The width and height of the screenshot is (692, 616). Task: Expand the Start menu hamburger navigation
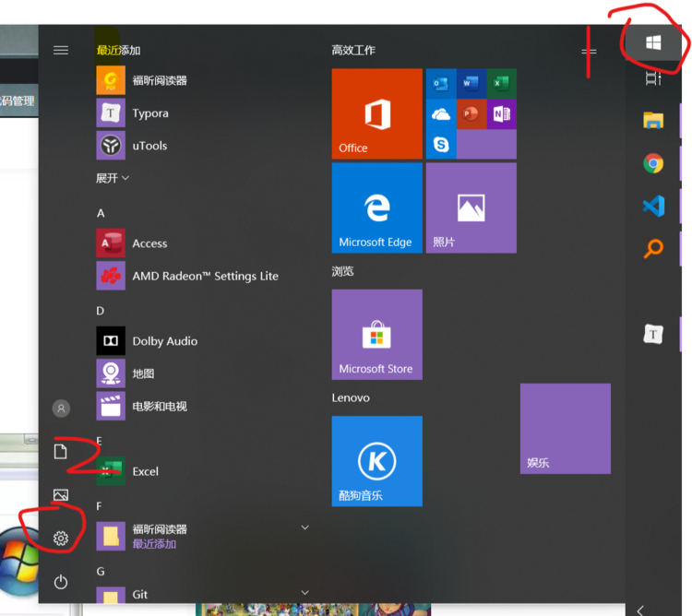click(61, 51)
